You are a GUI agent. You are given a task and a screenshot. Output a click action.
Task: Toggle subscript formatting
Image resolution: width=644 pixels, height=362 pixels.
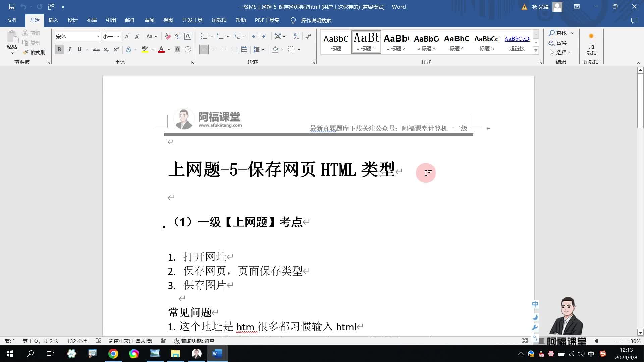[x=106, y=49]
